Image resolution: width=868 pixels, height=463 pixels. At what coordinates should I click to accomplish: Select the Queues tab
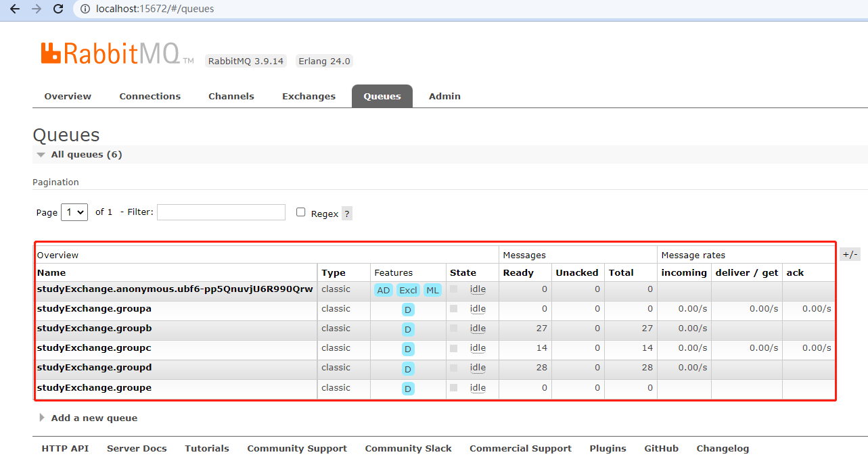(382, 96)
